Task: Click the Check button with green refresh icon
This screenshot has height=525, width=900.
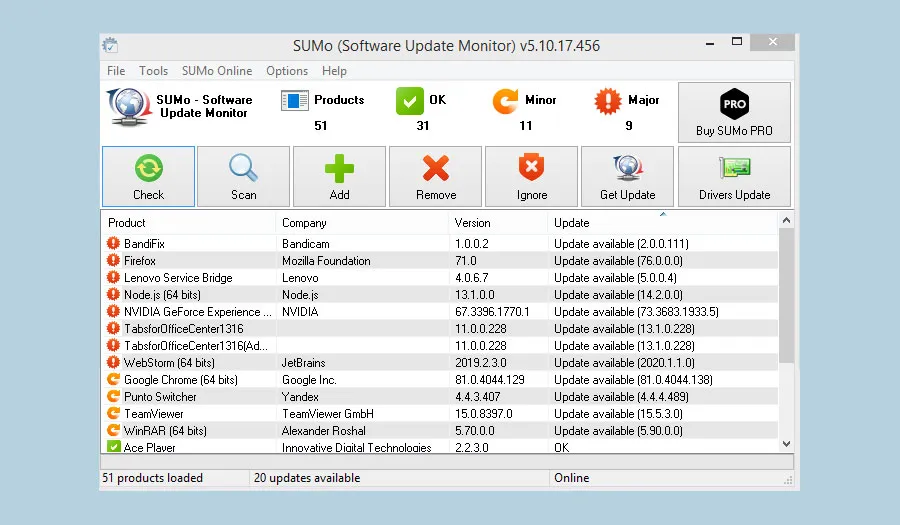Action: (149, 177)
